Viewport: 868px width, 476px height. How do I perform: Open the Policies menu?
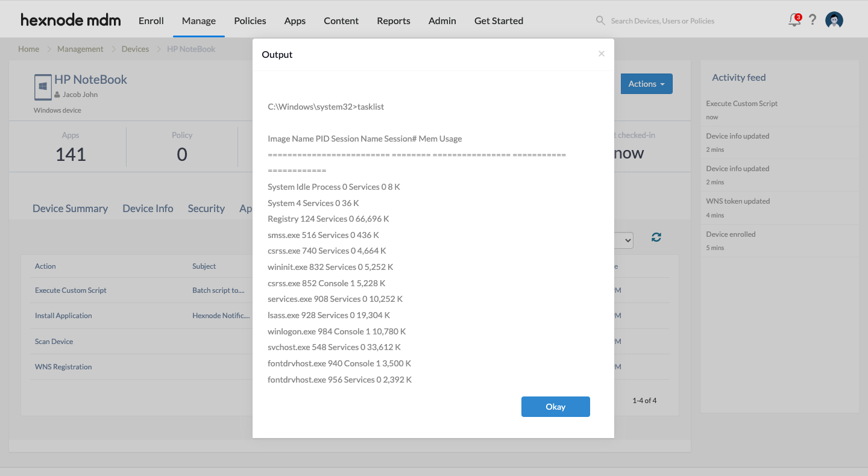[250, 20]
